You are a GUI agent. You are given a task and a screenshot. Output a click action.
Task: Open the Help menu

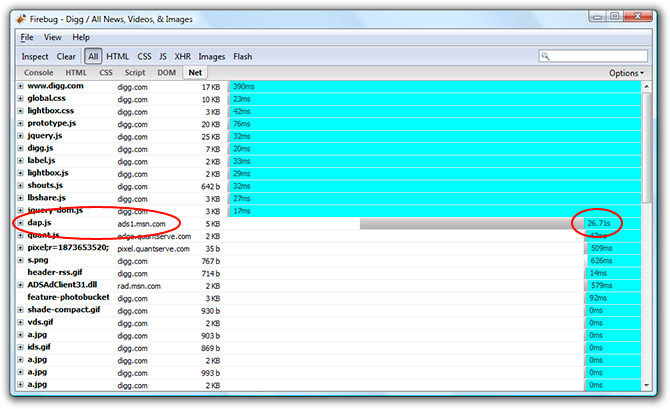[x=81, y=38]
